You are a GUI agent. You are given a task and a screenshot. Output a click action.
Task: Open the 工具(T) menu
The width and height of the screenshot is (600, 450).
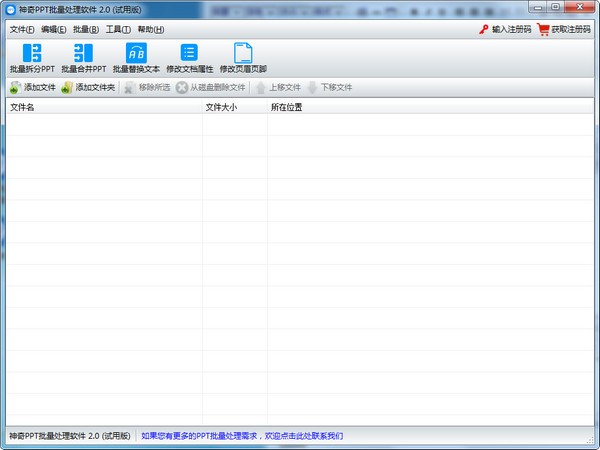(118, 30)
